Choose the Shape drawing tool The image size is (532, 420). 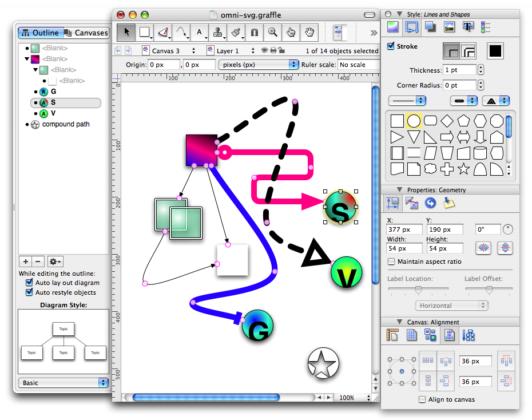coord(145,32)
